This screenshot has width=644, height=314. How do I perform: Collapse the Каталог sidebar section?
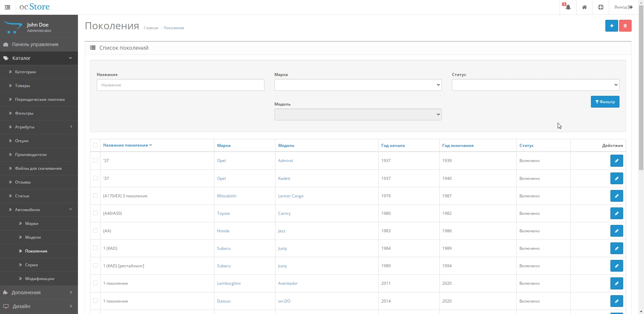(x=39, y=58)
